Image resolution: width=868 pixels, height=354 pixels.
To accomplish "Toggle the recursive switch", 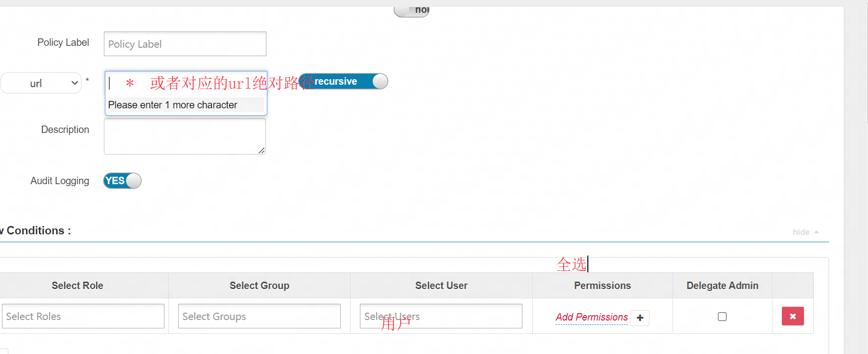I will tap(343, 81).
